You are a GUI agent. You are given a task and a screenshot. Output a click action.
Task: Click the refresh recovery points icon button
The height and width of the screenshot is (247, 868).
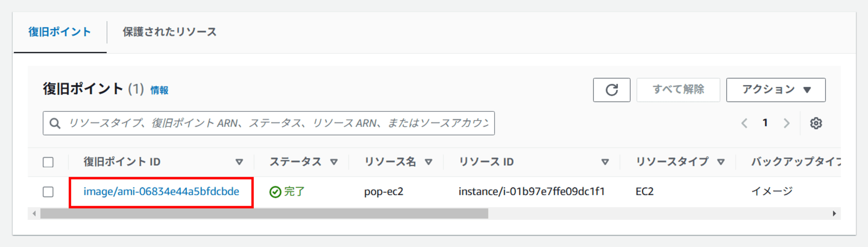click(612, 90)
